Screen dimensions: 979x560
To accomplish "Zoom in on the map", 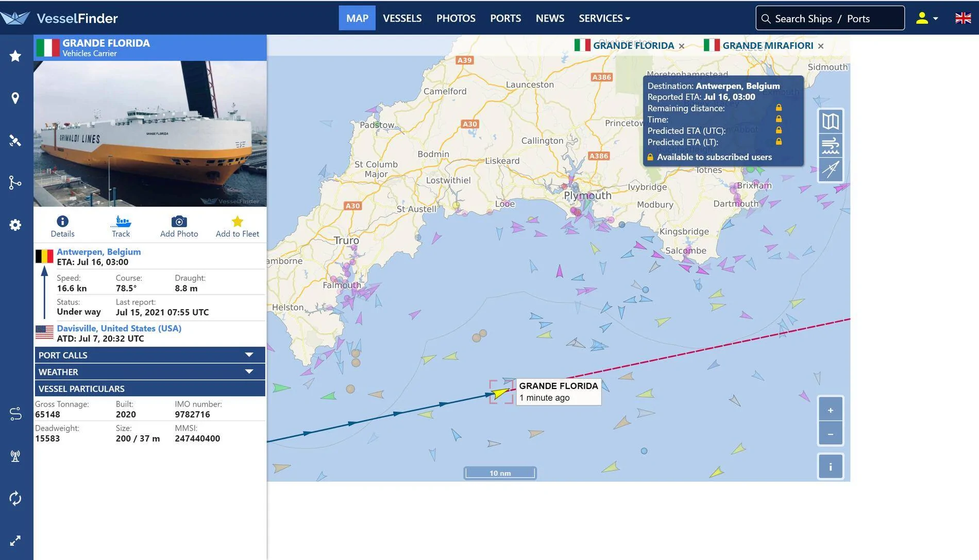I will (831, 410).
